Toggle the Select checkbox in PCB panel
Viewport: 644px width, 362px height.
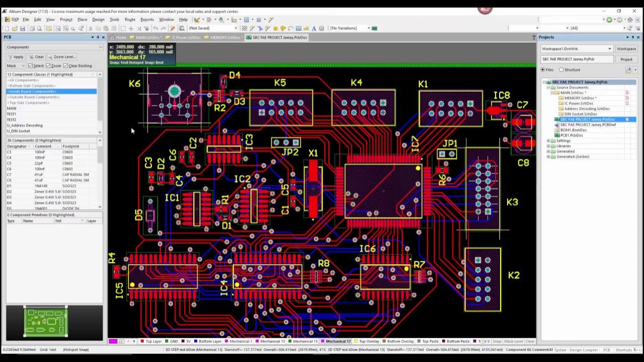click(x=30, y=66)
